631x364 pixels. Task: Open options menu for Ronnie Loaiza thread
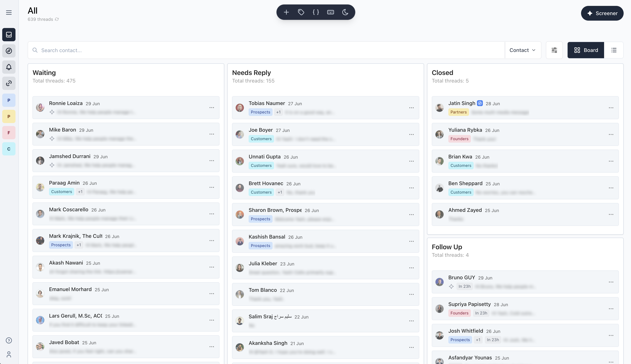click(212, 108)
